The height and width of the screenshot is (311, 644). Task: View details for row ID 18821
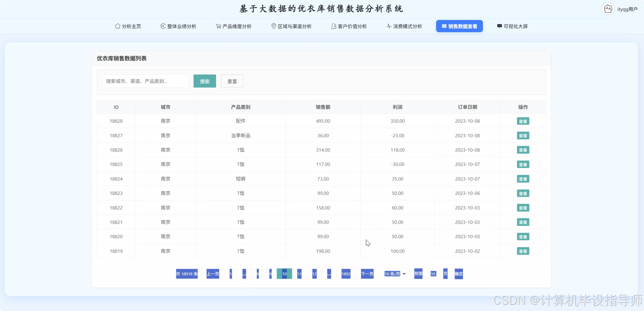523,222
